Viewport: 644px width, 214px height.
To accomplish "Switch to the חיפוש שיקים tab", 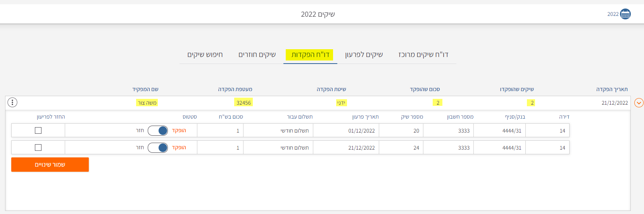I will click(x=205, y=55).
